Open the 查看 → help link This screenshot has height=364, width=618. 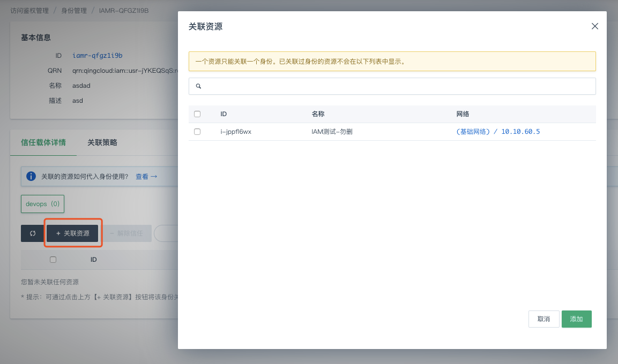146,176
